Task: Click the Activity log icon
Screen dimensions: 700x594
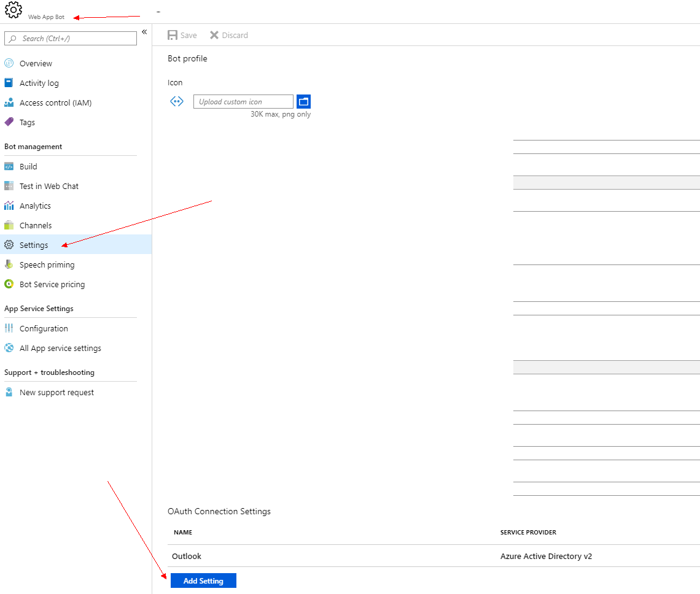Action: click(x=9, y=83)
